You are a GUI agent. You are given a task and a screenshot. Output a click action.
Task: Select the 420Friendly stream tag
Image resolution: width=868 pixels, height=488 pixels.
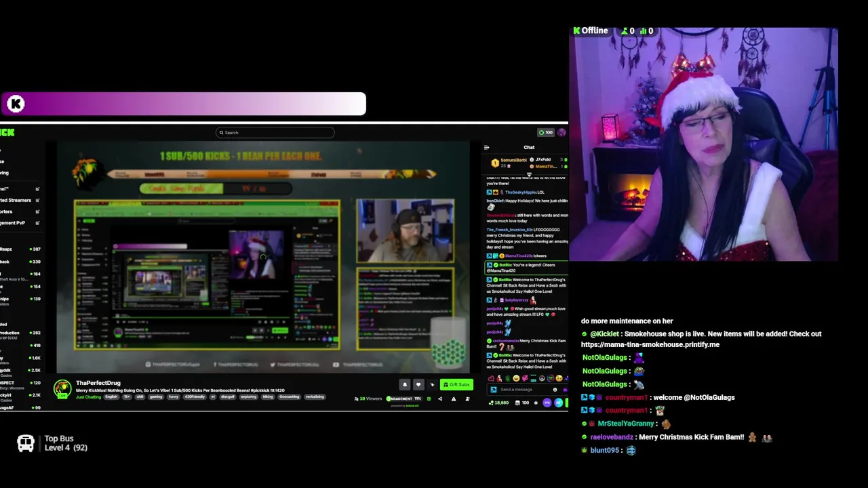[195, 396]
